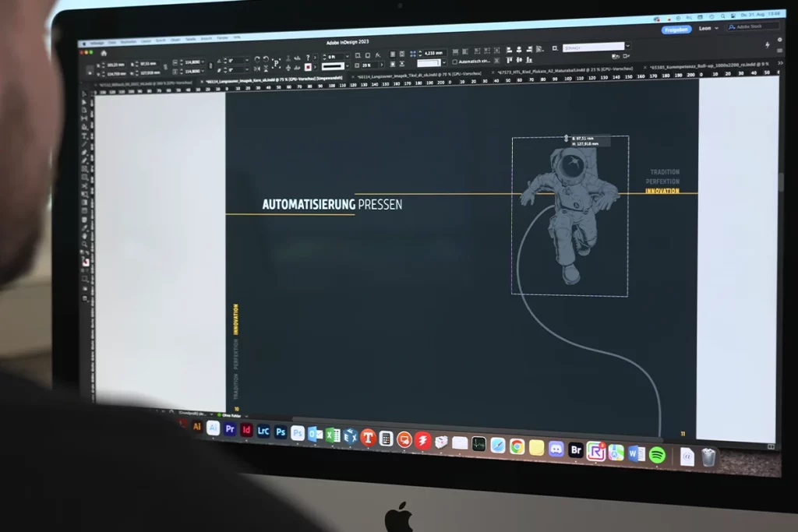798x532 pixels.
Task: Open Safari from the Dock
Action: [498, 445]
